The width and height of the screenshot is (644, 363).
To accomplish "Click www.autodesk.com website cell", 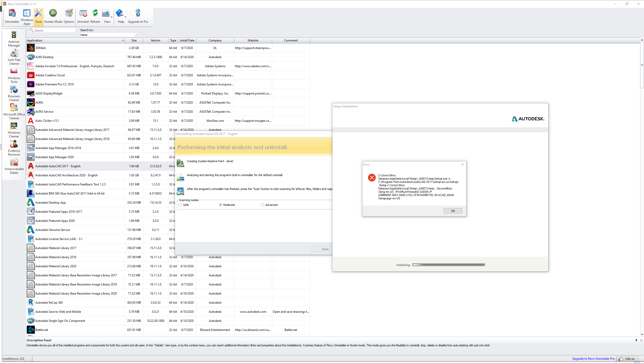I will click(x=253, y=311).
